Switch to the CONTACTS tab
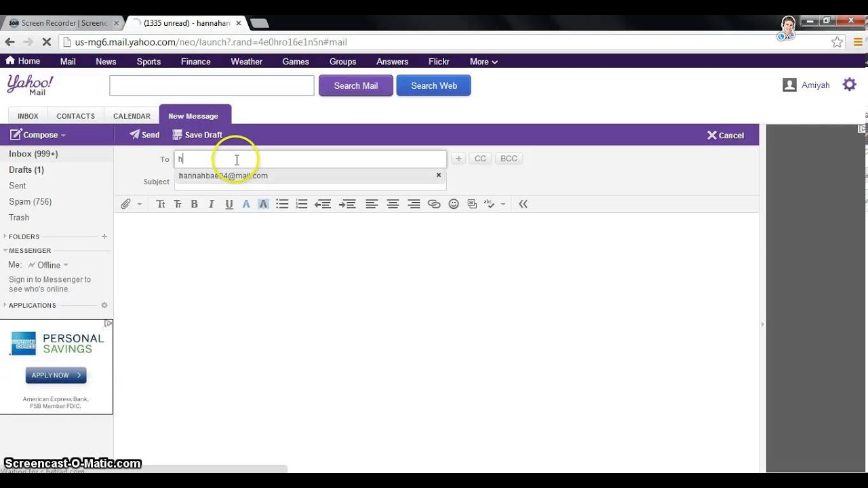 click(x=75, y=116)
